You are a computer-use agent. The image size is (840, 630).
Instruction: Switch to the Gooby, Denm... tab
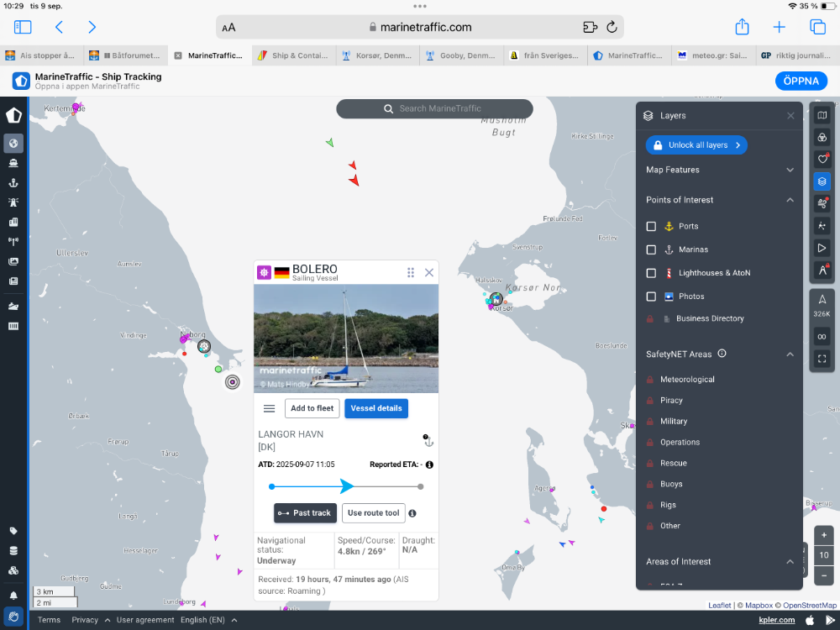[461, 55]
